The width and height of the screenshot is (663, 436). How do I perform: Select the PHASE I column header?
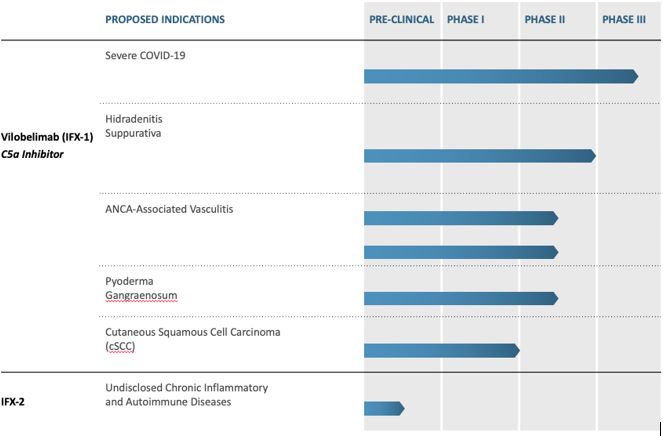pos(467,19)
